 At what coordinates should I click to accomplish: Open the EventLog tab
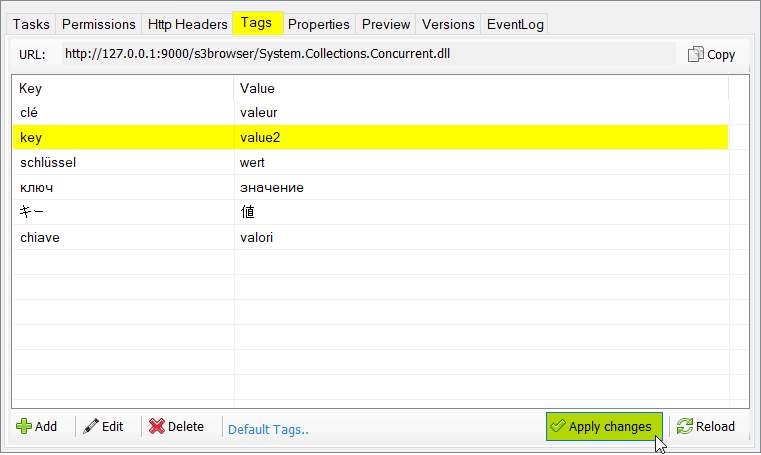tap(515, 24)
